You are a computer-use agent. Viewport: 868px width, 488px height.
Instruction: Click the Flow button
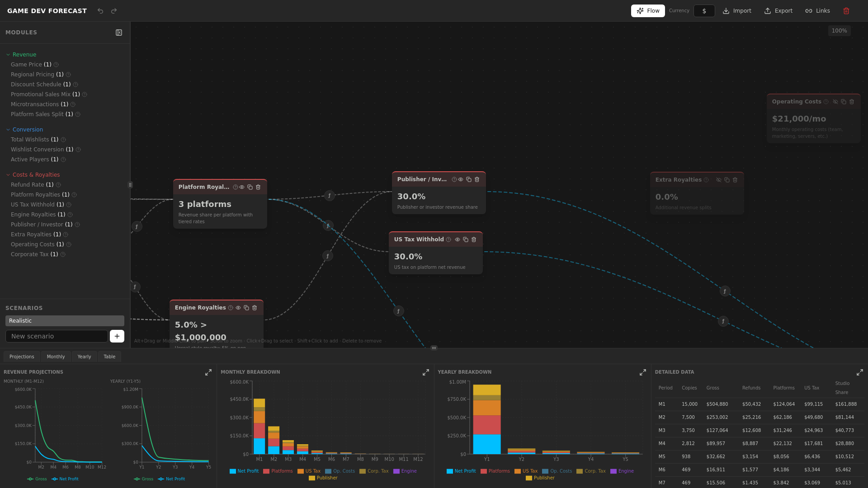(x=648, y=11)
